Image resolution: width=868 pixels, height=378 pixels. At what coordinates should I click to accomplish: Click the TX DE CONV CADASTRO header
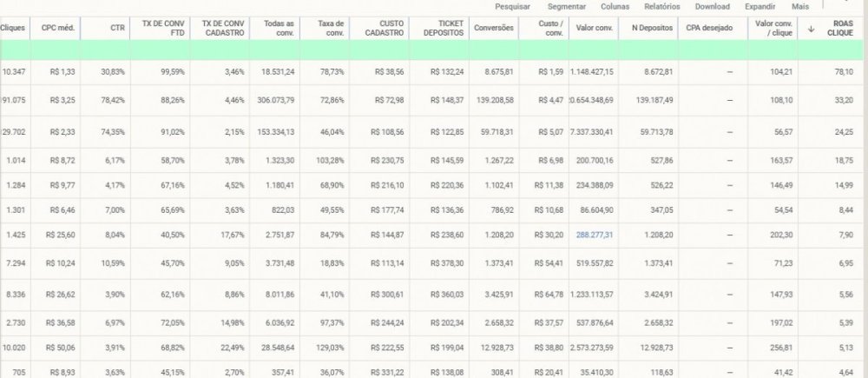point(223,29)
